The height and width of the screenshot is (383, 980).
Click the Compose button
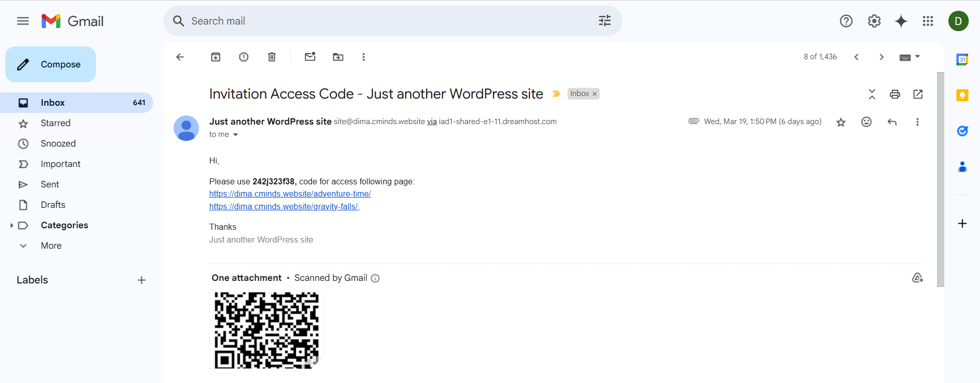coord(51,64)
